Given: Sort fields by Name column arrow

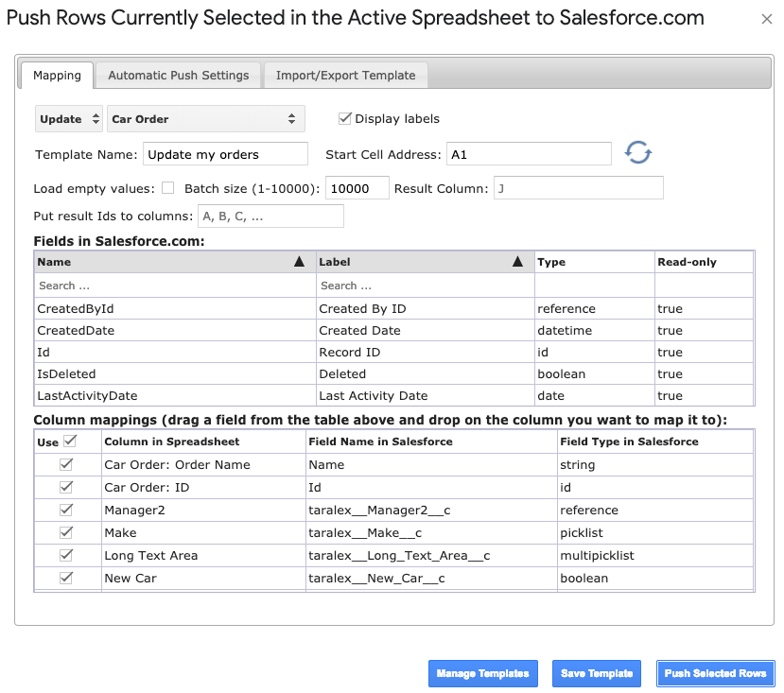Looking at the screenshot, I should (299, 262).
